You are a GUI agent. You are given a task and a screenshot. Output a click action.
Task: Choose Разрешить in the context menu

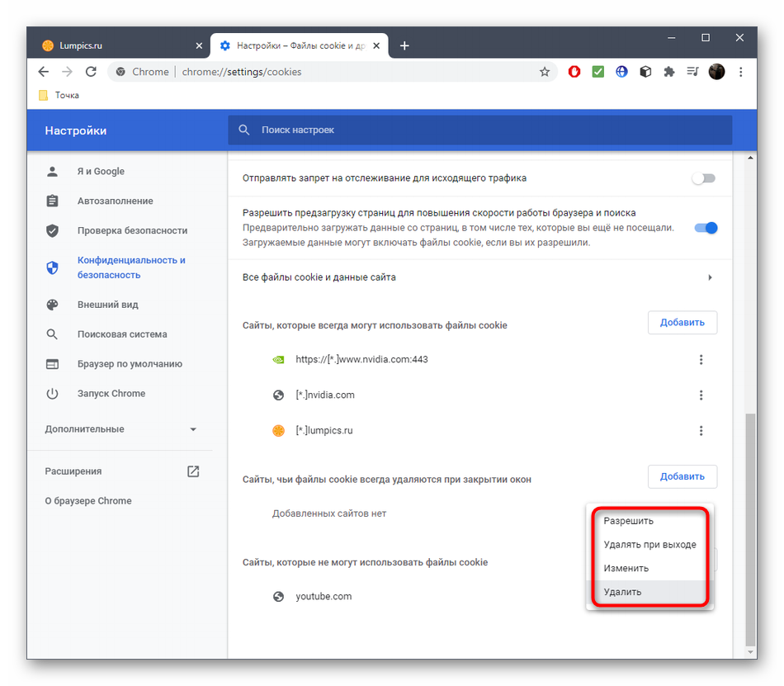tap(650, 521)
